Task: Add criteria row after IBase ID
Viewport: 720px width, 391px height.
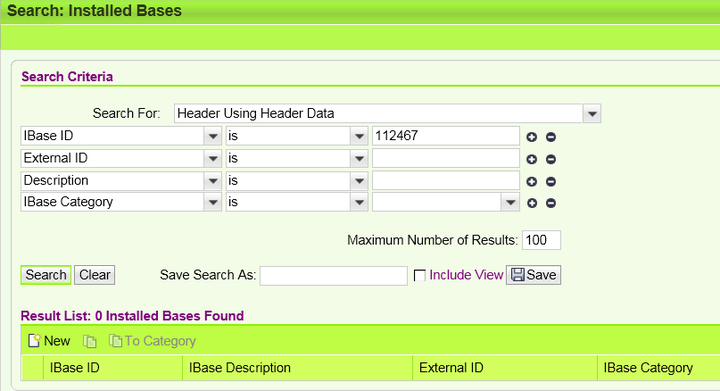Action: [x=532, y=137]
